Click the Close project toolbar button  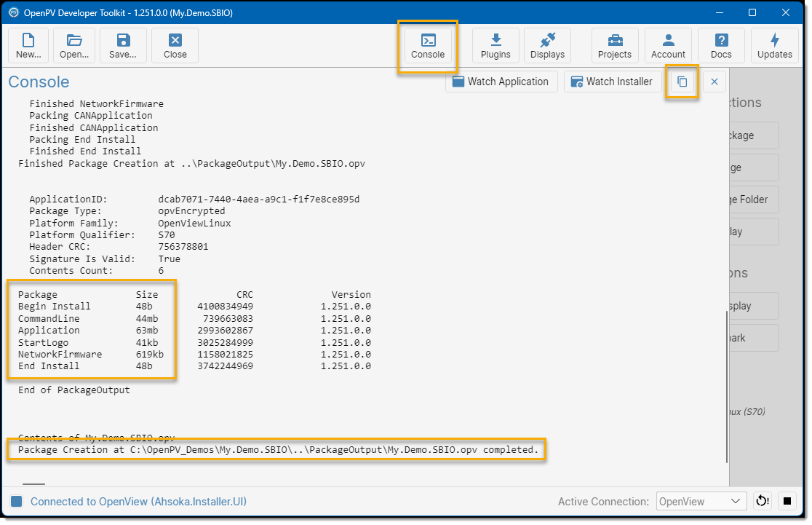point(175,46)
